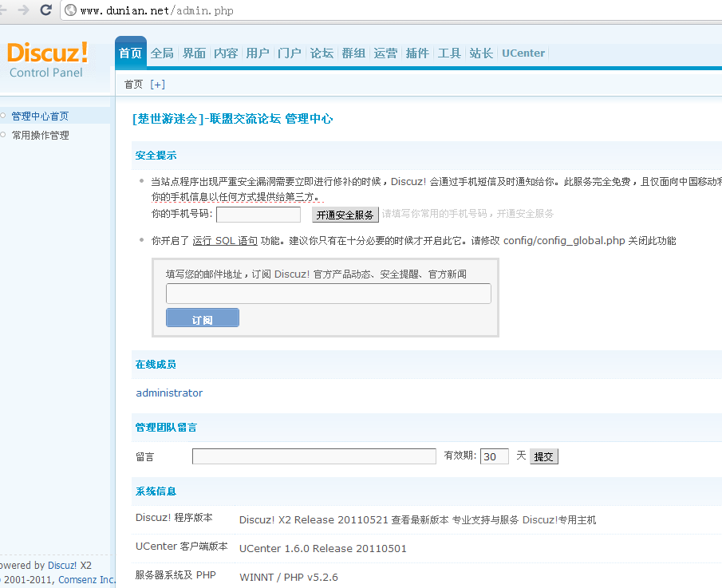Click the 有效期 days field showing 30

click(x=495, y=456)
